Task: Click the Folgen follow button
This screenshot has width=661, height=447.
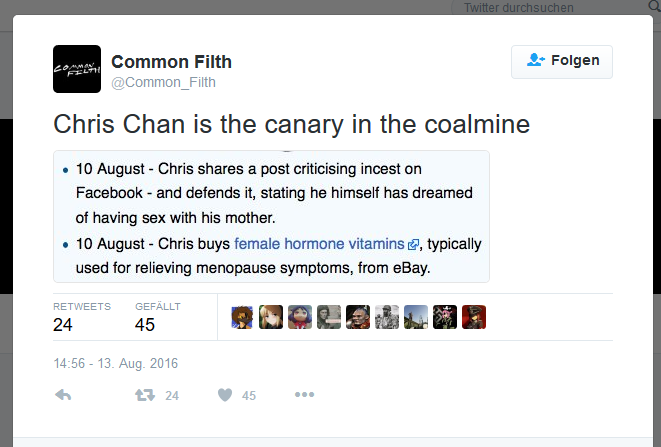Action: click(x=562, y=62)
